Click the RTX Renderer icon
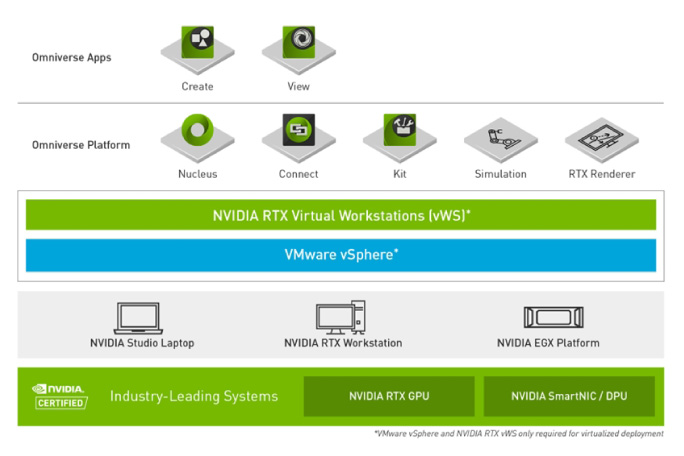 [x=602, y=139]
